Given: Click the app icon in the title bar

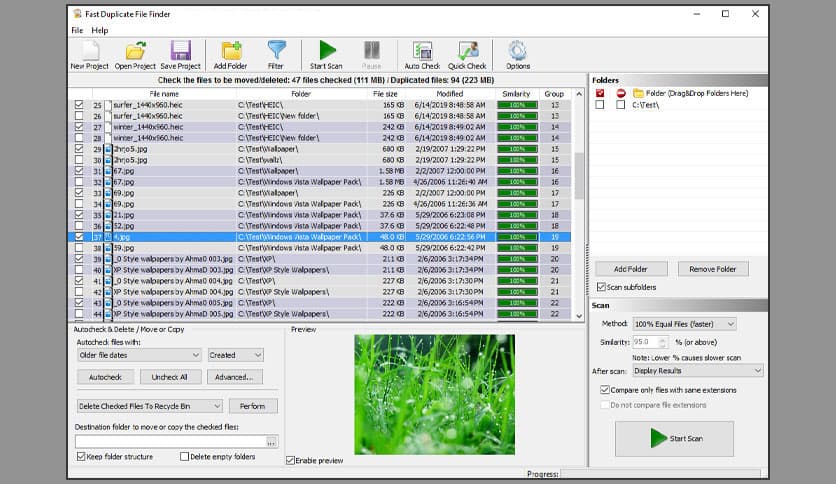Looking at the screenshot, I should 77,14.
